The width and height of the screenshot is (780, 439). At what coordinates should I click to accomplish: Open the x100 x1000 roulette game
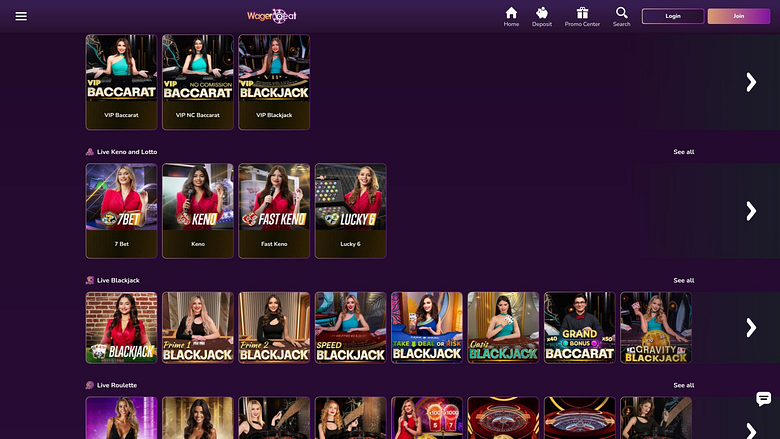(427, 418)
